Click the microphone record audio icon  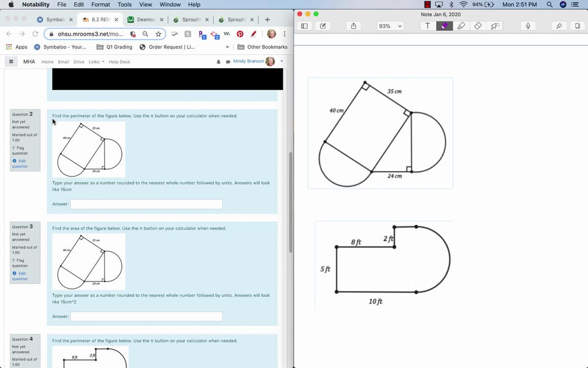point(528,26)
